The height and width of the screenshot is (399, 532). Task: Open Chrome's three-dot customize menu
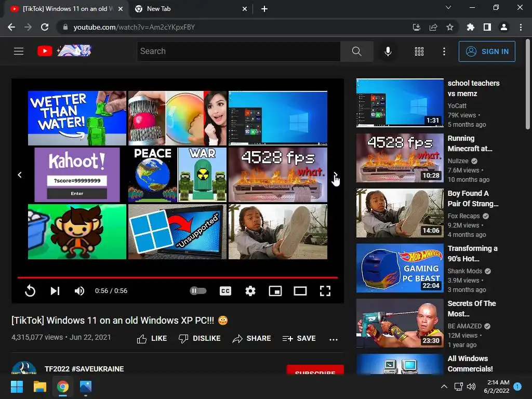(x=521, y=27)
